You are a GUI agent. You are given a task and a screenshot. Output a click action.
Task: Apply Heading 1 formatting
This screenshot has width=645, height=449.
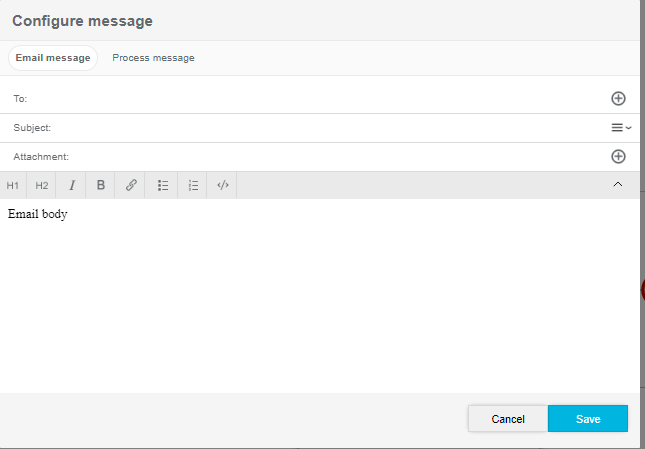[13, 185]
